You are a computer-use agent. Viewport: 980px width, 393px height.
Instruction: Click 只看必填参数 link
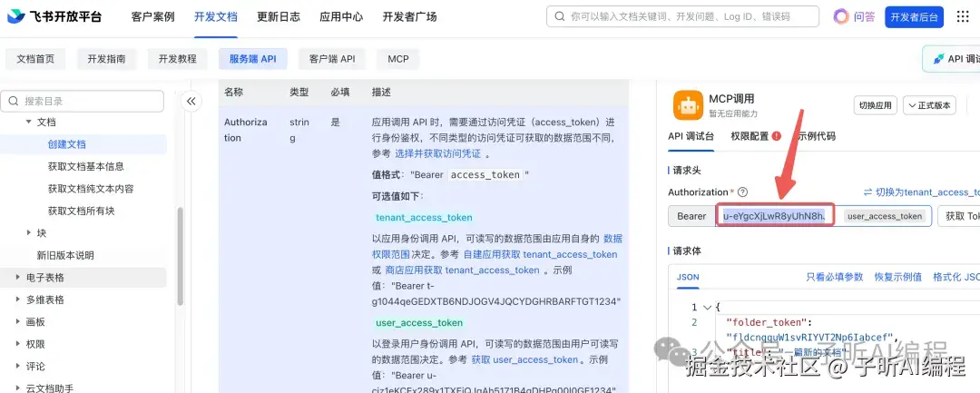[x=835, y=277]
